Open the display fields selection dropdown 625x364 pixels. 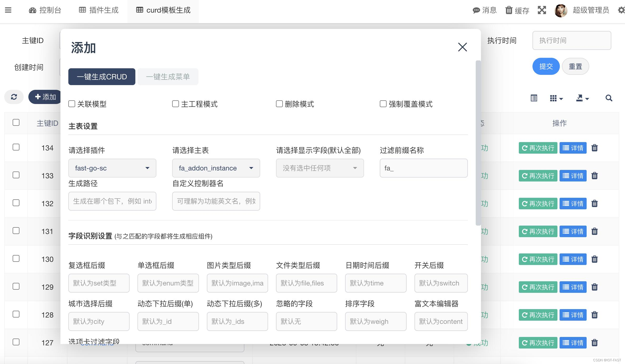point(320,168)
